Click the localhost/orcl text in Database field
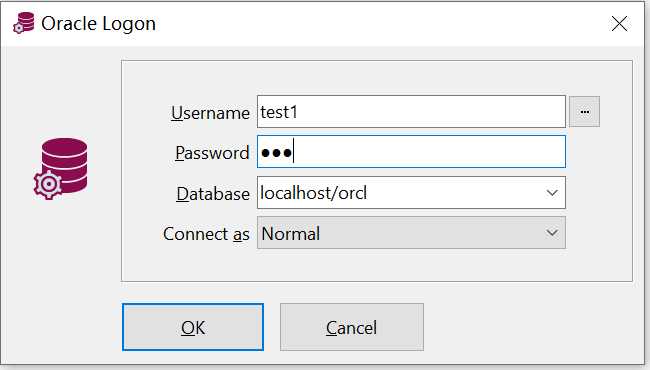Screen dimensions: 650x370 tap(313, 193)
